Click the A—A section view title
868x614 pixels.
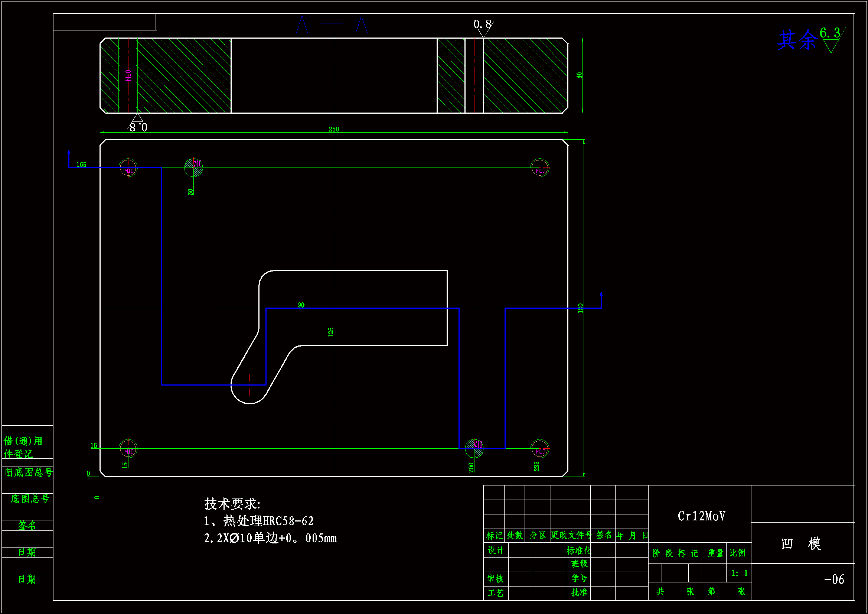tap(332, 25)
